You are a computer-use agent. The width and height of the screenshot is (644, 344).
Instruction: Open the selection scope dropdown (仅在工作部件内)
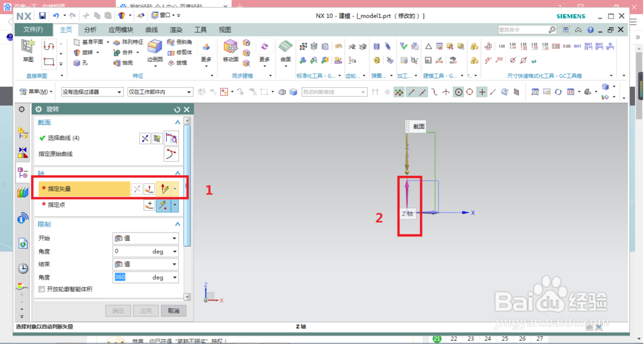[x=160, y=92]
